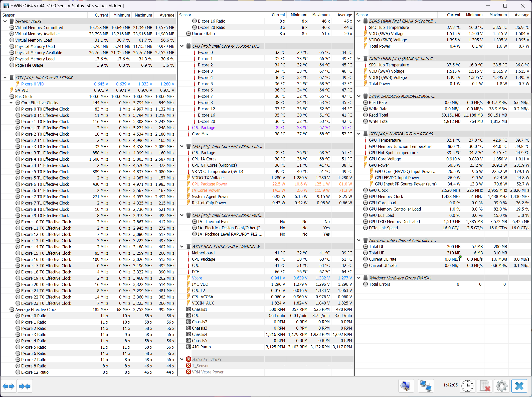This screenshot has width=532, height=397.
Task: Collapse the Intel Core i9-13900K: DTS group
Action: pos(182,46)
